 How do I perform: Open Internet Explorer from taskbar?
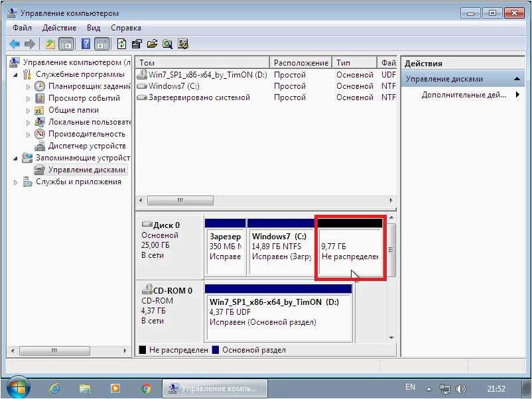54,388
